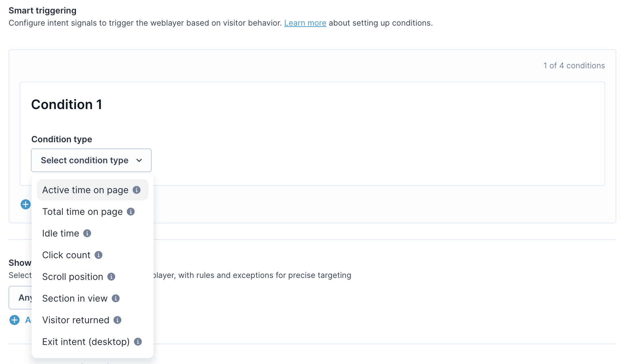Screen dimensions: 640x364
Task: Select Scroll position from the list
Action: 92,277
